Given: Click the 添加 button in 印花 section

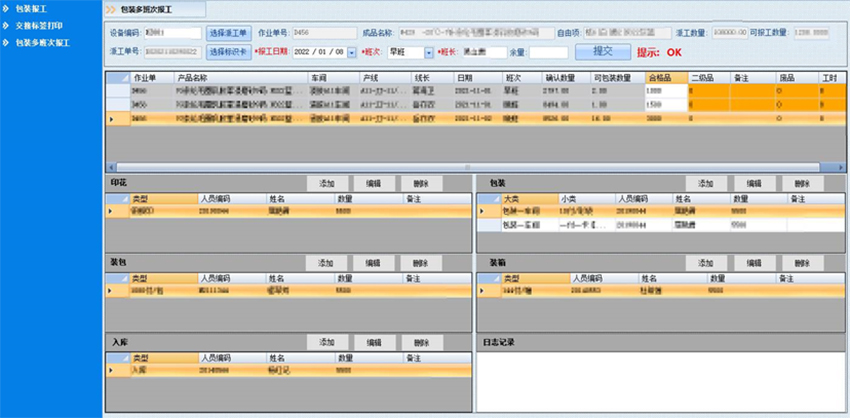Looking at the screenshot, I should [327, 183].
